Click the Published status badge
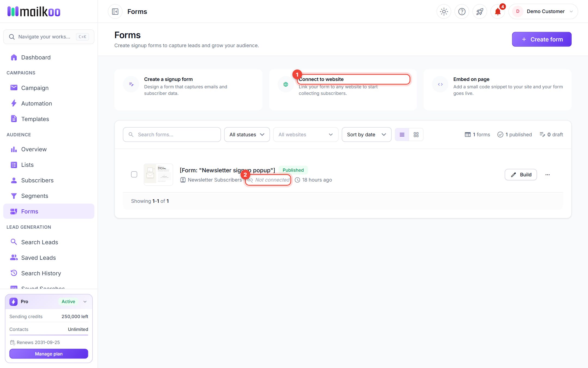Screen dimensions: 588x368 click(293, 170)
